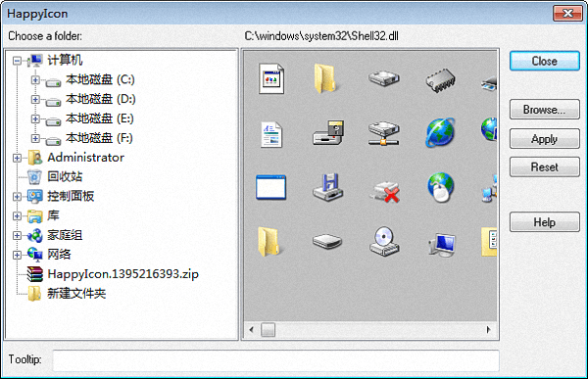Click the Close button
This screenshot has height=379, width=588.
tap(545, 61)
